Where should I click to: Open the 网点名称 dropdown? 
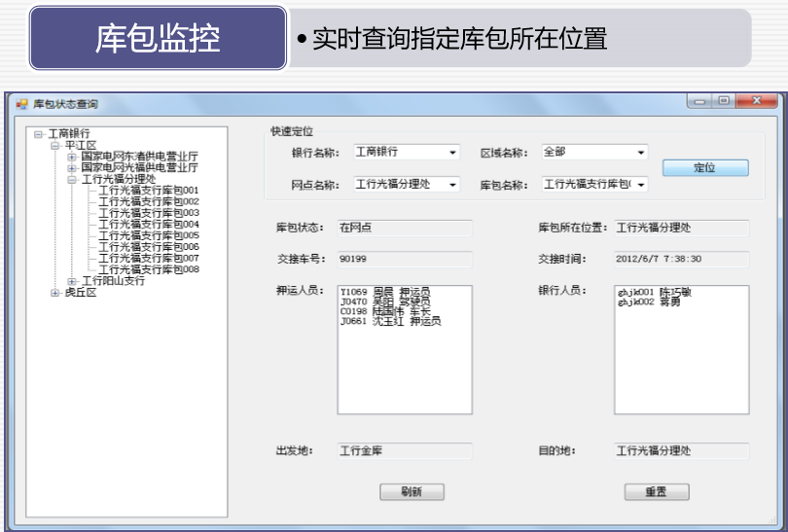[452, 185]
